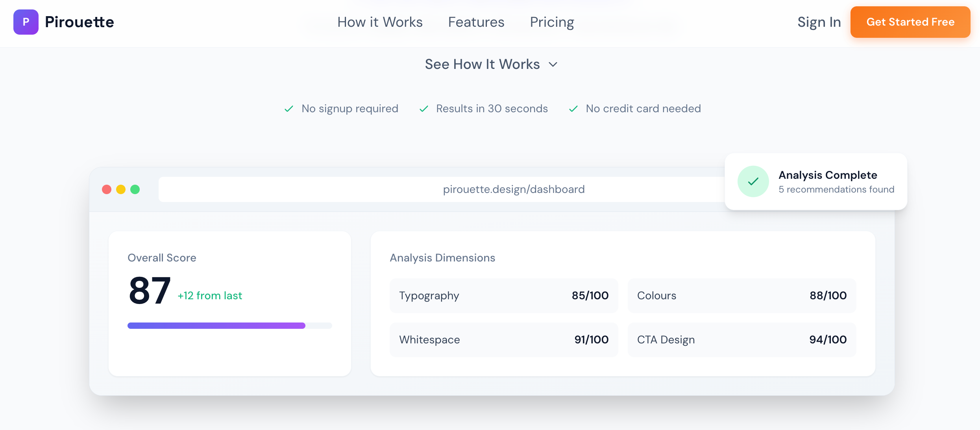Select the CTA Design 94/100 row

pyautogui.click(x=741, y=340)
